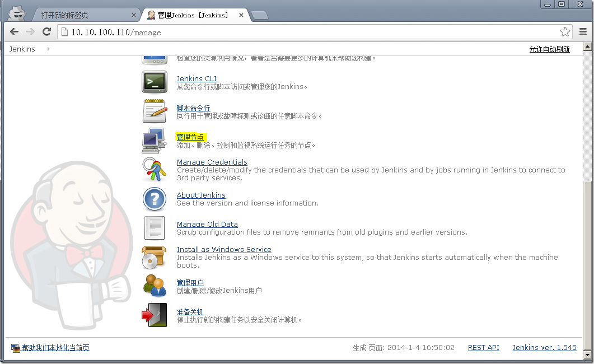
Task: Open the 管理用户 link
Action: [x=190, y=283]
